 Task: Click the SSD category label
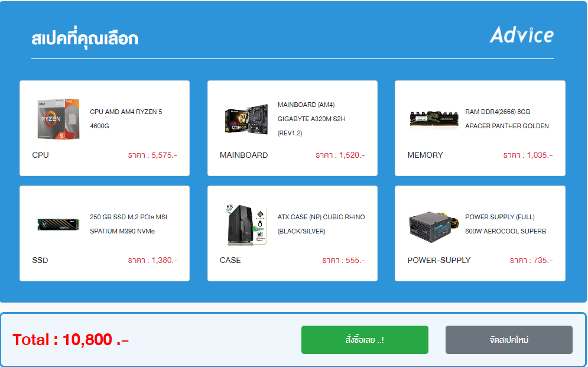pos(40,260)
